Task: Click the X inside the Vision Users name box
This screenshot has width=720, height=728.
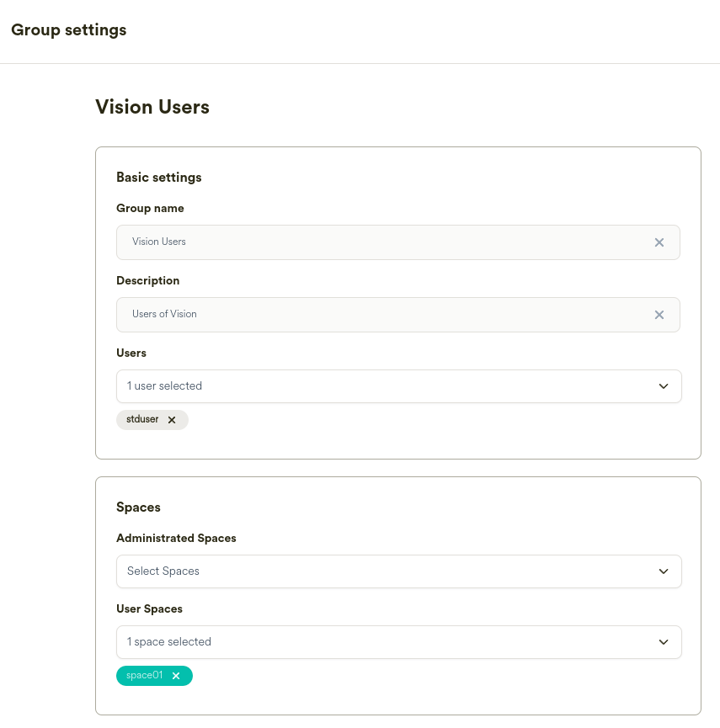Action: tap(659, 242)
